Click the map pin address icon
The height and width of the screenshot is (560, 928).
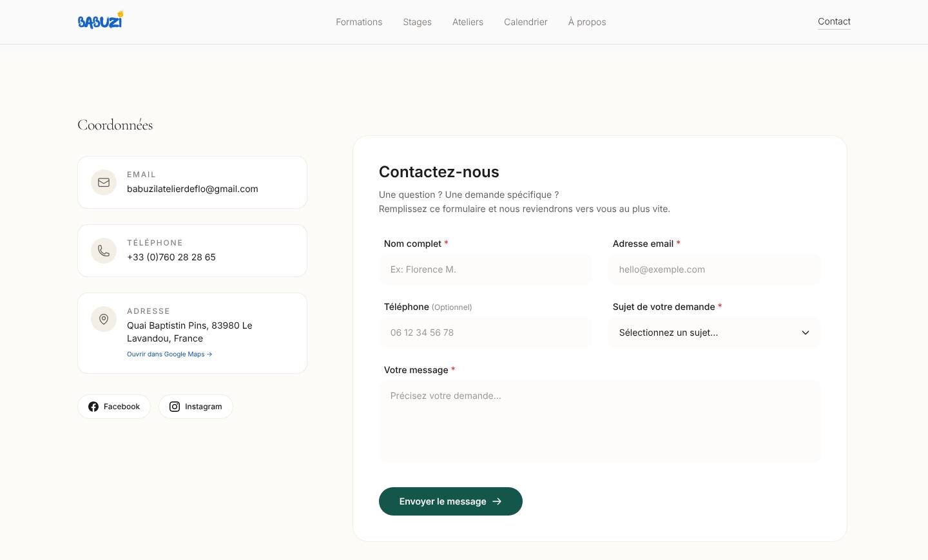tap(104, 319)
